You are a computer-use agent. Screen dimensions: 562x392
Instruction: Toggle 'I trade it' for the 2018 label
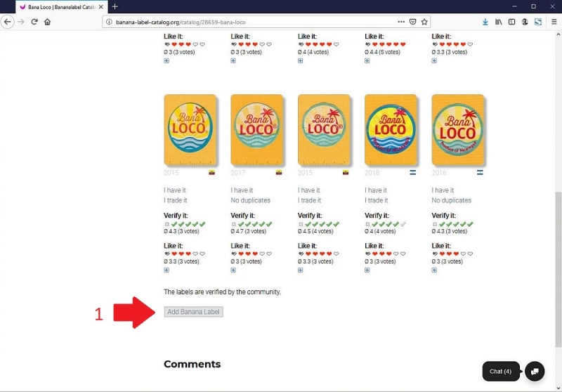377,200
